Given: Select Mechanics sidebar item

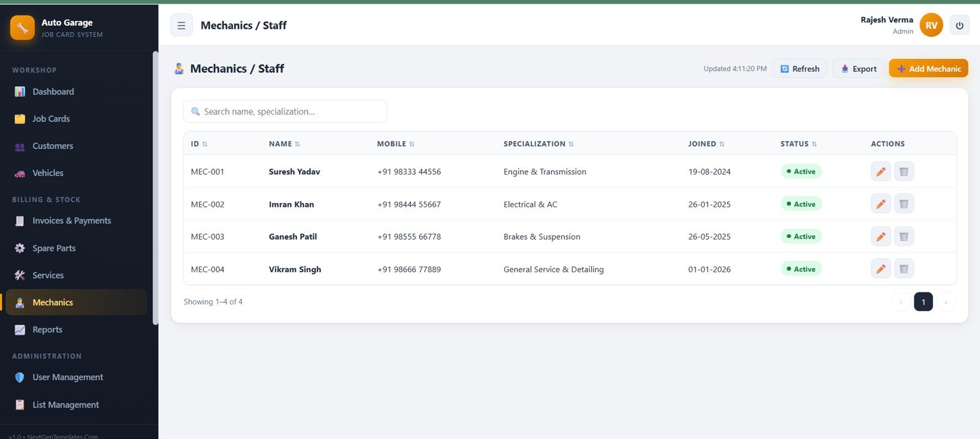Looking at the screenshot, I should pos(76,302).
